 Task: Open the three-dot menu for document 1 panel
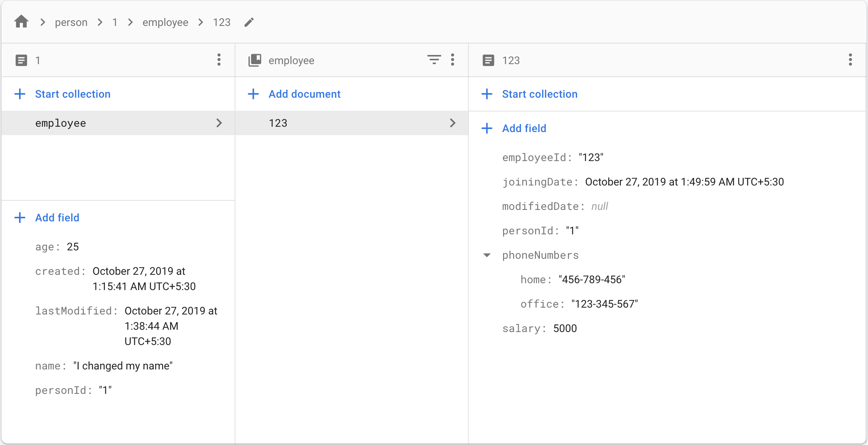coord(219,60)
